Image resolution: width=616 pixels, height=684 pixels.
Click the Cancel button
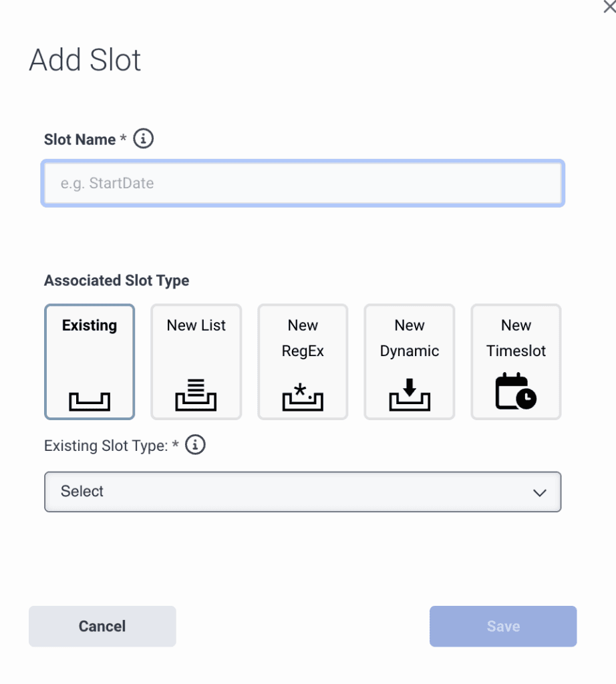coord(102,626)
